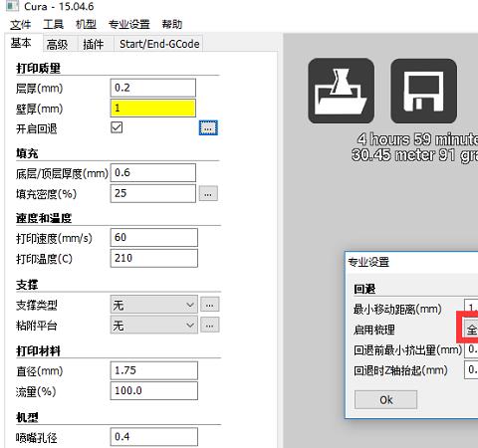Click the yellow 壁厚 input field
Image resolution: width=478 pixels, height=448 pixels.
pos(153,108)
